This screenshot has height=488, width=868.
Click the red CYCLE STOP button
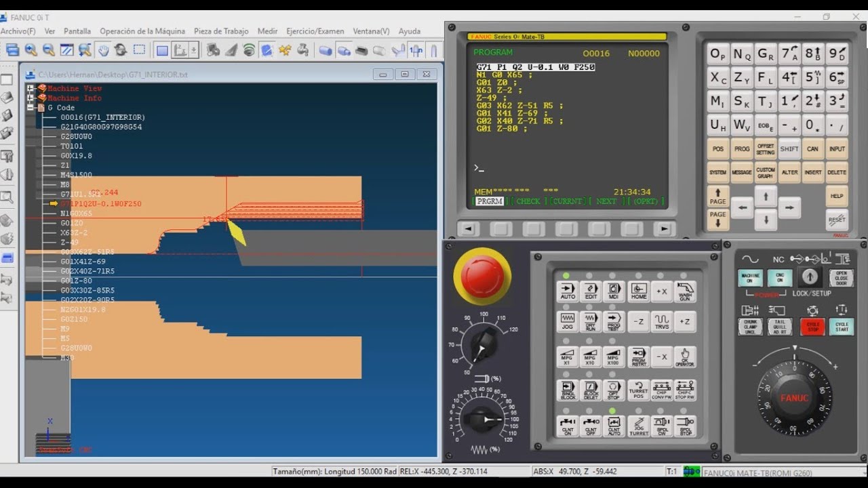pyautogui.click(x=812, y=327)
